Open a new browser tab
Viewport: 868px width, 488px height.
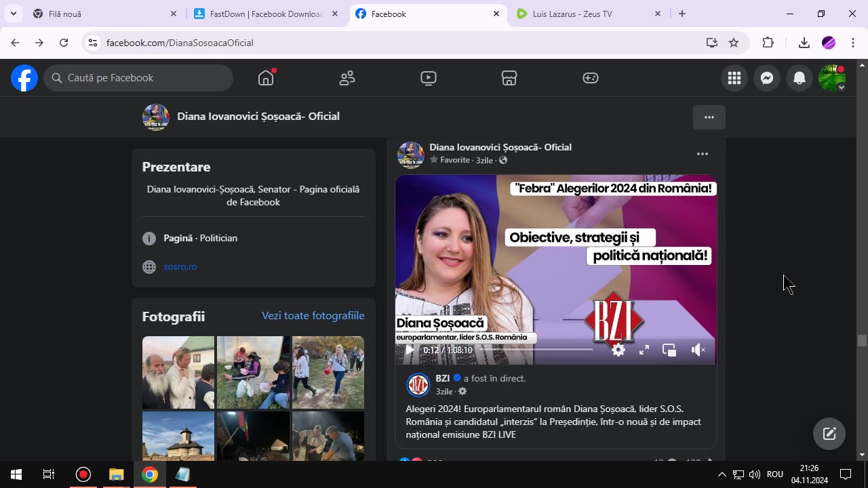coord(682,14)
